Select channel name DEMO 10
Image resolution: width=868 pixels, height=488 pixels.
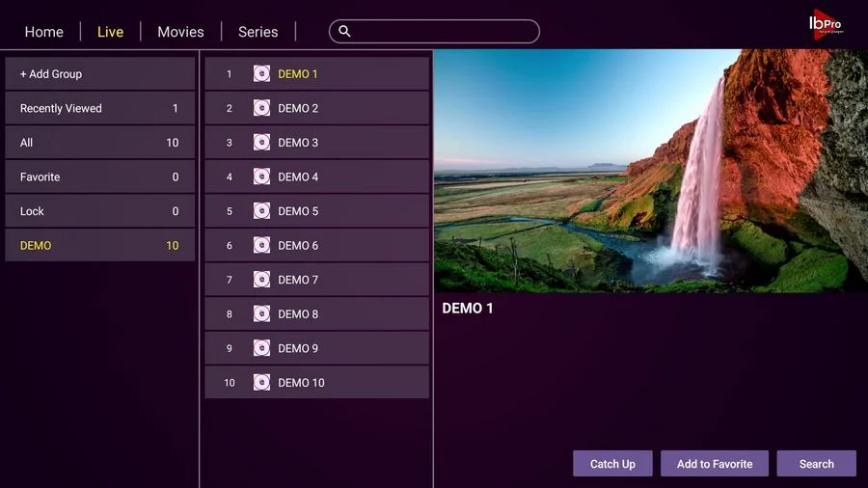tap(301, 383)
